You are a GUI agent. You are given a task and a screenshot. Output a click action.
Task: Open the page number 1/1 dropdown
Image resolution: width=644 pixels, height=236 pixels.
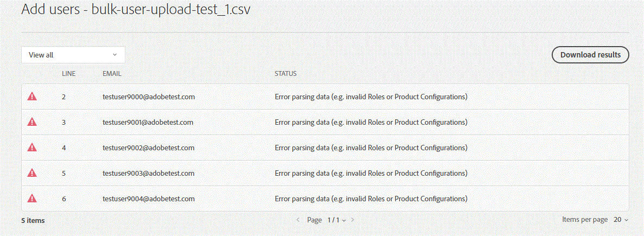(336, 220)
